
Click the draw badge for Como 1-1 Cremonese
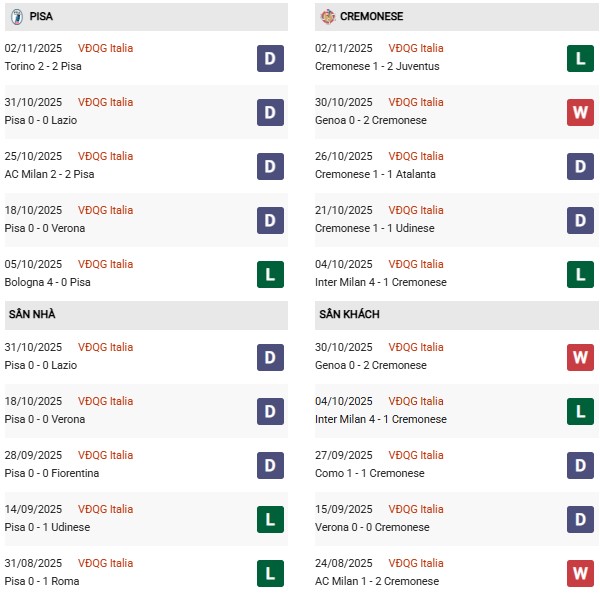pyautogui.click(x=580, y=466)
